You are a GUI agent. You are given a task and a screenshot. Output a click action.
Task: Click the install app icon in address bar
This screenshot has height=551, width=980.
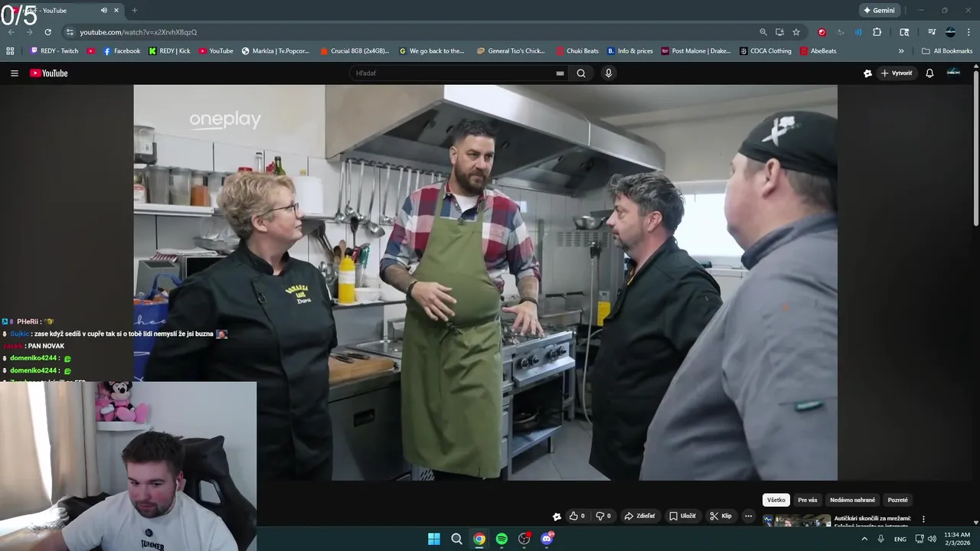click(x=779, y=32)
